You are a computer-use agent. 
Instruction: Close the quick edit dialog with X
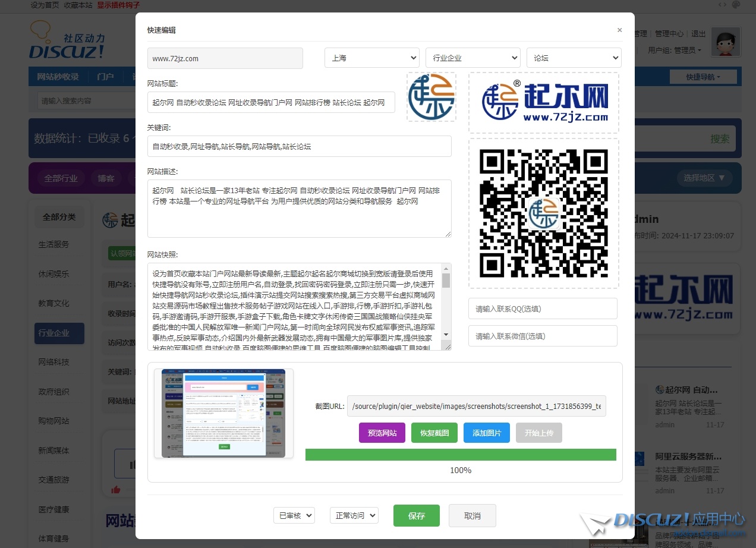[619, 30]
